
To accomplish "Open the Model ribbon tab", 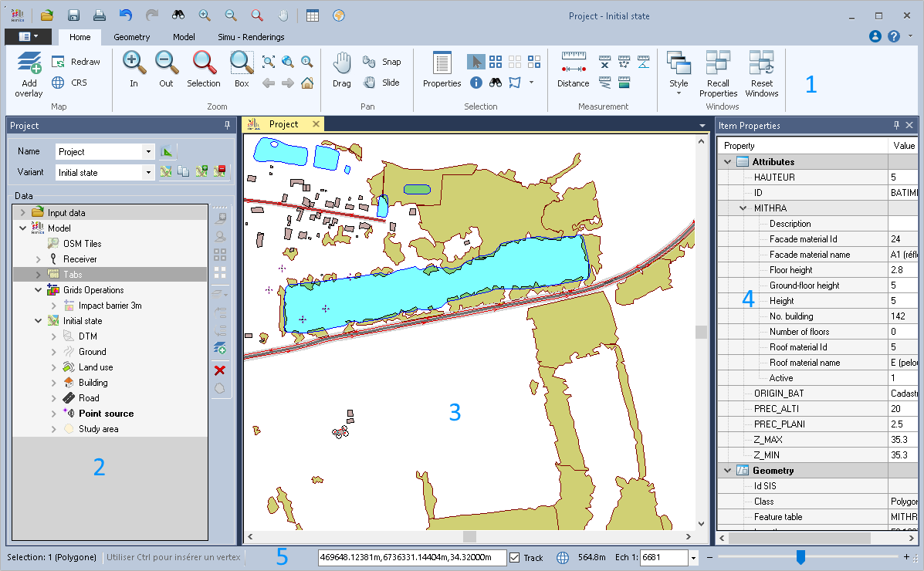I will [x=184, y=36].
